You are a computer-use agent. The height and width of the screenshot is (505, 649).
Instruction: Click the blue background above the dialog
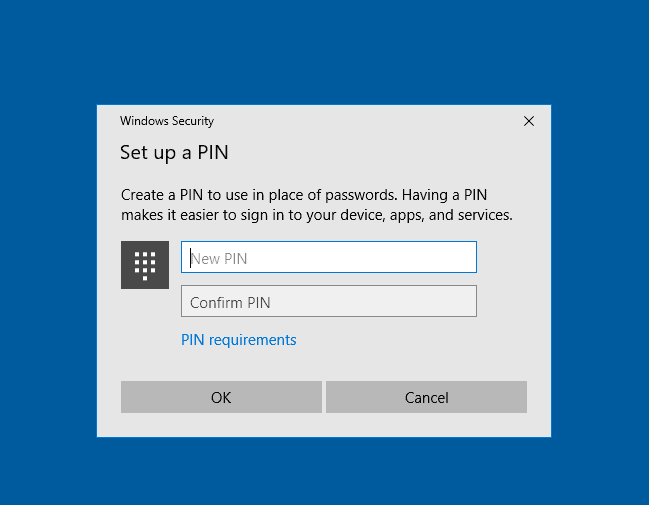coord(324,50)
